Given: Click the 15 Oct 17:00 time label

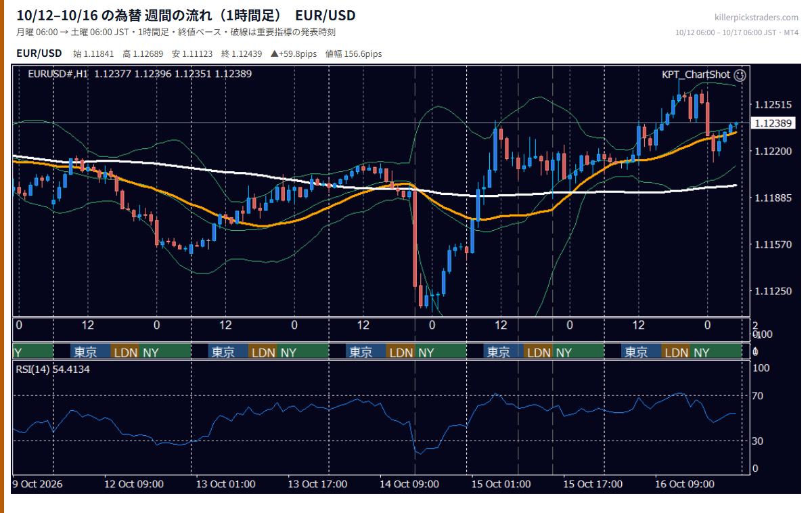Looking at the screenshot, I should (x=593, y=484).
